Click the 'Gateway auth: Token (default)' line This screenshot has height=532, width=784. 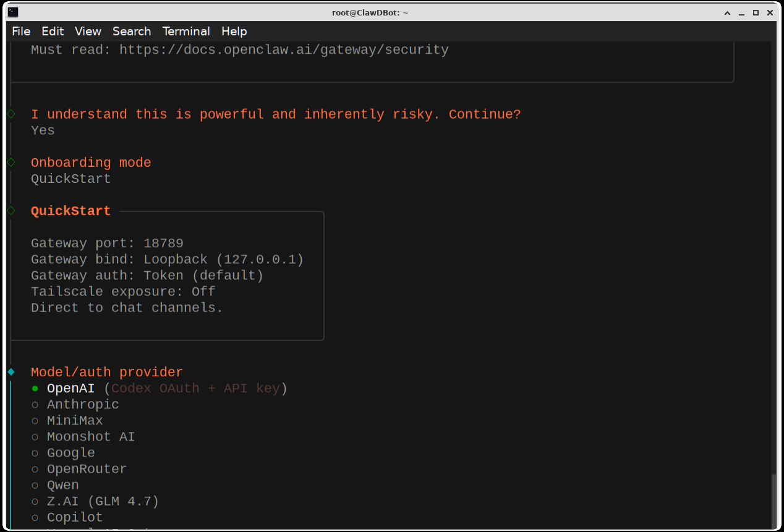(x=147, y=275)
